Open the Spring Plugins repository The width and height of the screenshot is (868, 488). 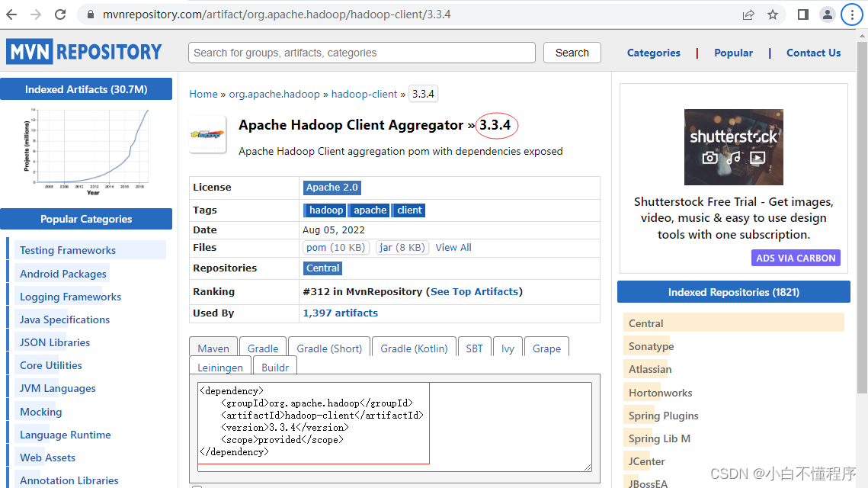[x=663, y=416]
